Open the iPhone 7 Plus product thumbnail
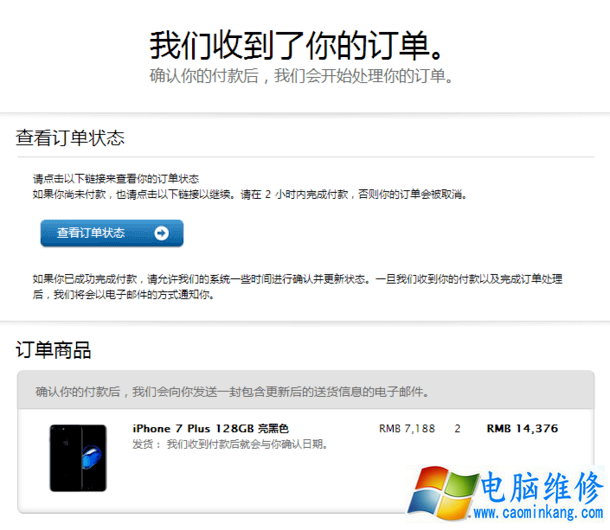This screenshot has height=530, width=610. 78,458
